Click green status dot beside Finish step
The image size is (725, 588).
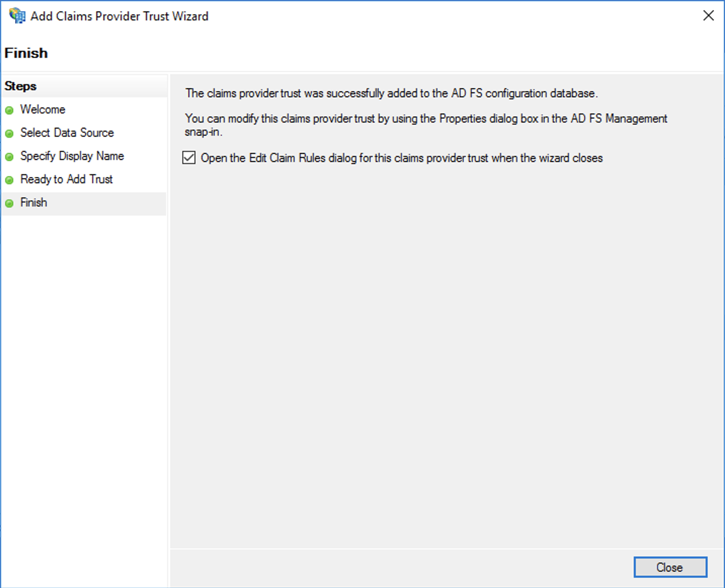pyautogui.click(x=9, y=203)
